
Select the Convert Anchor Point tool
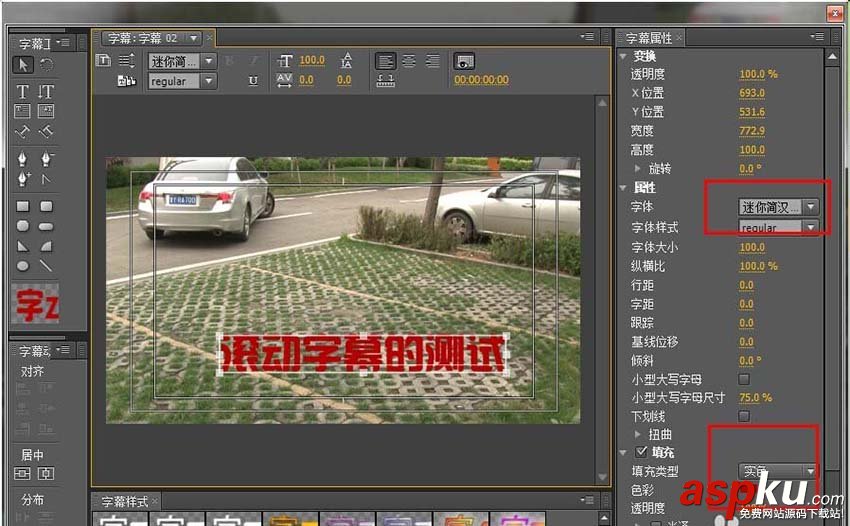click(46, 179)
